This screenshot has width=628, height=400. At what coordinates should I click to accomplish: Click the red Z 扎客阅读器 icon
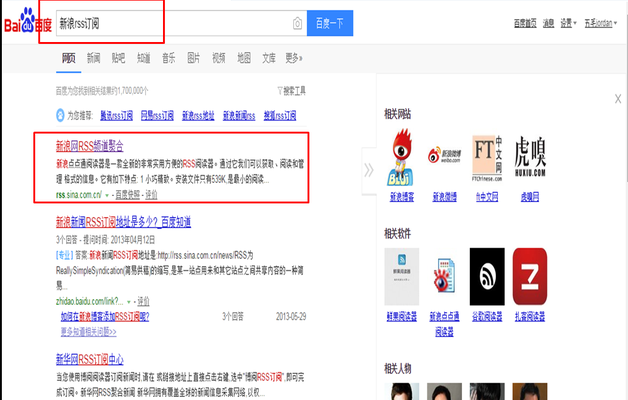tap(530, 276)
